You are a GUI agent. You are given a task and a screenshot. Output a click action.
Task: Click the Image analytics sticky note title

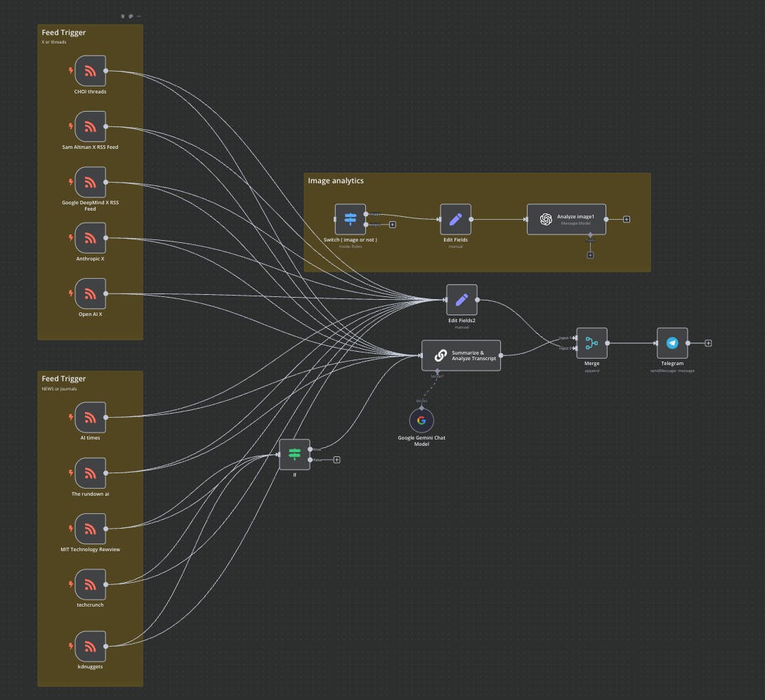(336, 180)
